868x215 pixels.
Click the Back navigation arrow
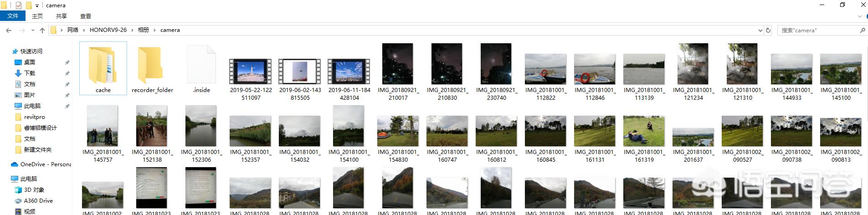(x=9, y=30)
